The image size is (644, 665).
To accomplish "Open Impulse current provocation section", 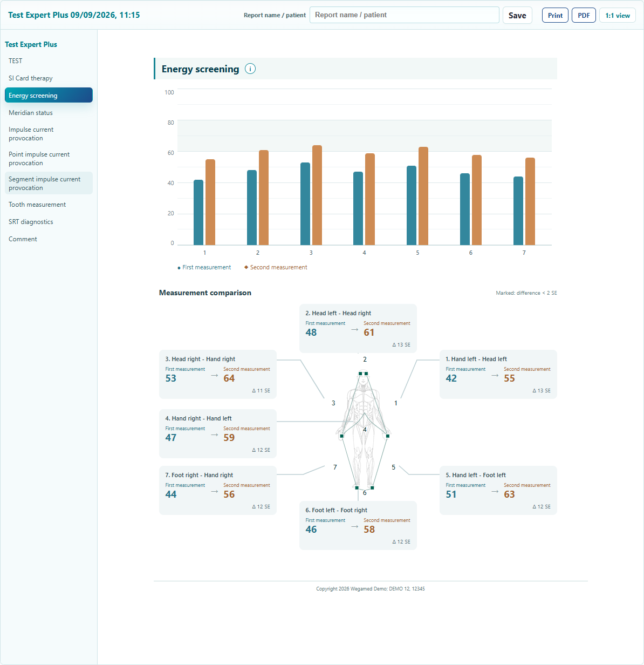I will click(x=49, y=134).
